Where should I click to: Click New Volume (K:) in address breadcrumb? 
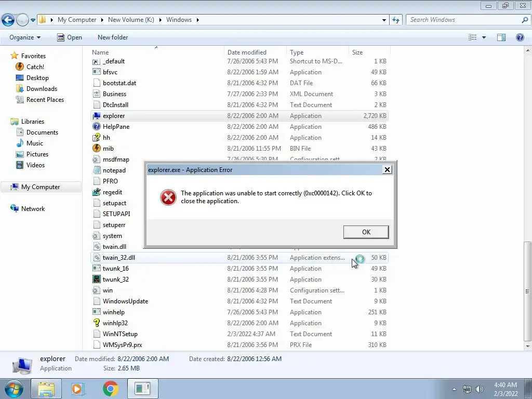tap(131, 20)
